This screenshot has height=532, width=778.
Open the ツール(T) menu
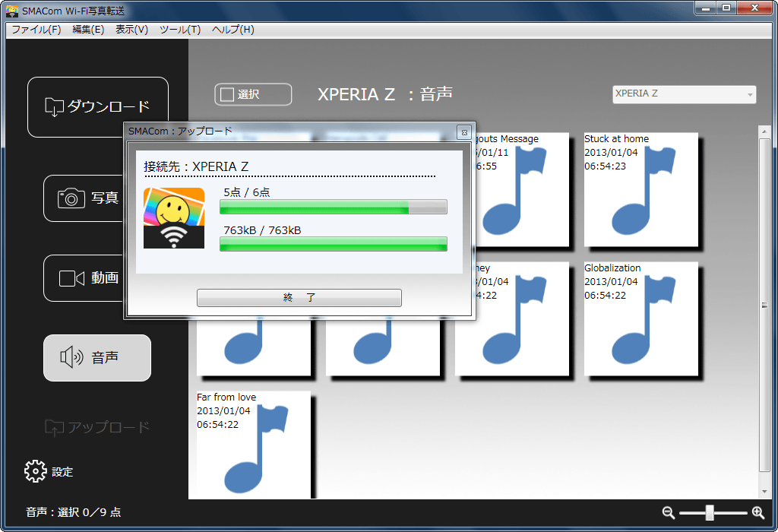[180, 30]
